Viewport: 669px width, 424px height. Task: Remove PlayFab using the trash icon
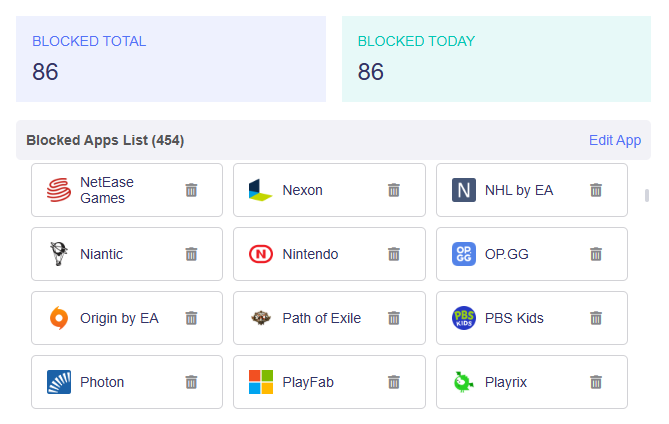coord(394,382)
